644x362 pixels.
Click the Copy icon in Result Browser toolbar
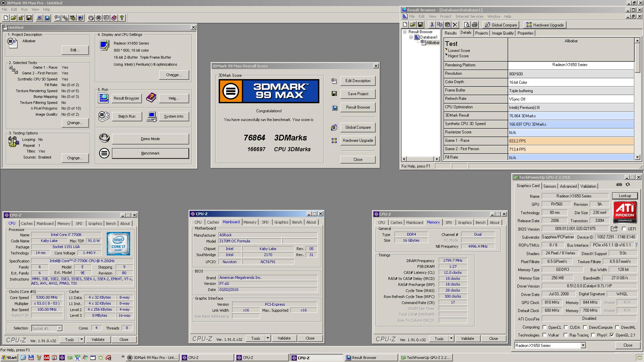(440, 25)
